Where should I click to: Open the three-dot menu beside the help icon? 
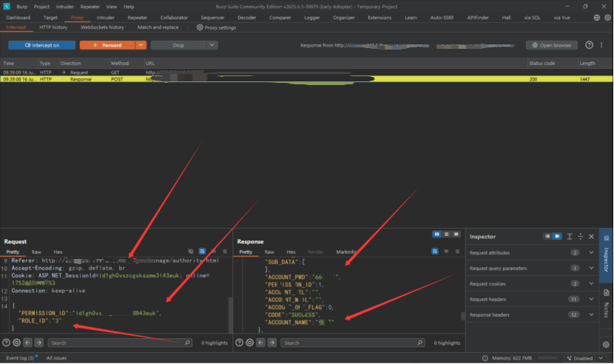601,45
